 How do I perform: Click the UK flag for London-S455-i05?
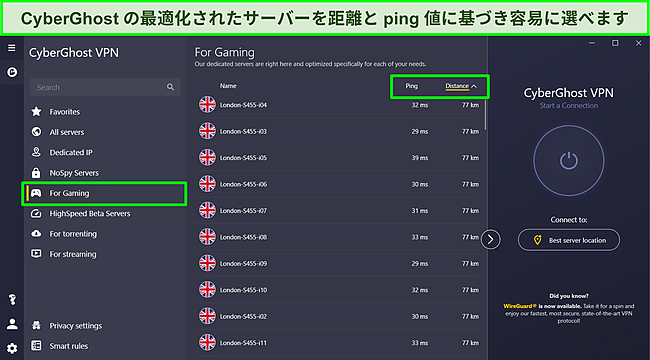coord(207,158)
